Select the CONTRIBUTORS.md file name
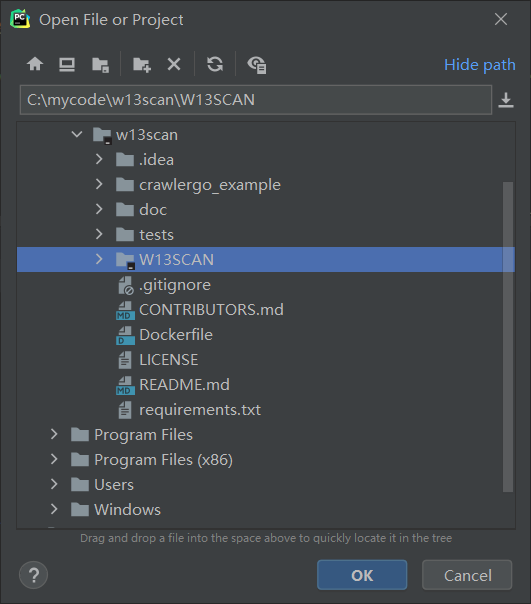Image resolution: width=531 pixels, height=604 pixels. pos(211,310)
